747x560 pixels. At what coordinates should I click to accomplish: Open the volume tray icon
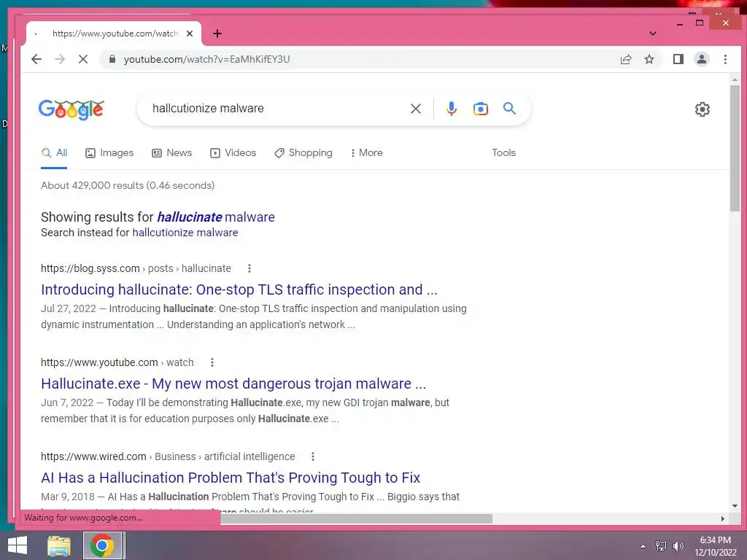click(x=678, y=546)
